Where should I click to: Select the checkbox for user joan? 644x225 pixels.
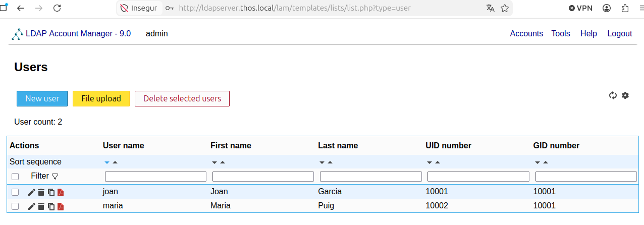pyautogui.click(x=15, y=192)
